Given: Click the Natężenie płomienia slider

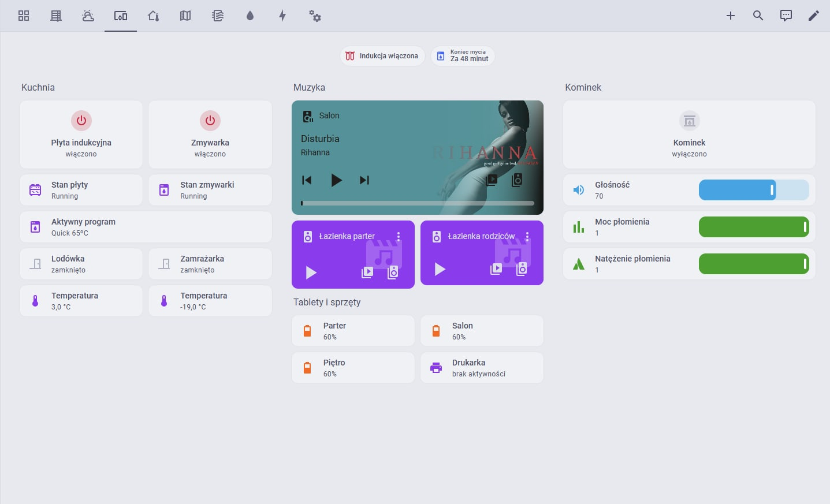Looking at the screenshot, I should (754, 264).
